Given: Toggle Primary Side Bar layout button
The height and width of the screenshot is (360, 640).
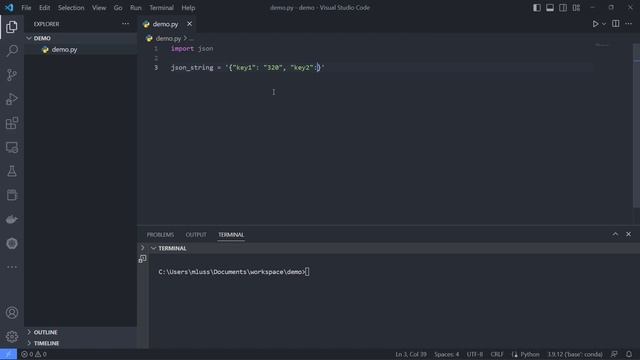Looking at the screenshot, I should coord(537,8).
